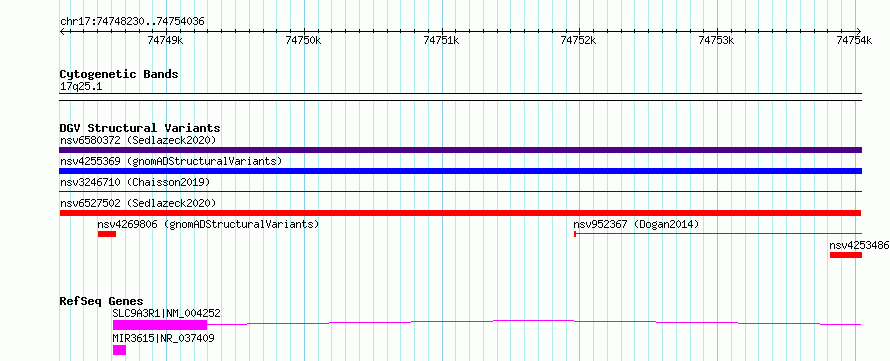The height and width of the screenshot is (361, 890).
Task: Open the MIR3615|NR_037409 gene label
Action: pos(164,338)
